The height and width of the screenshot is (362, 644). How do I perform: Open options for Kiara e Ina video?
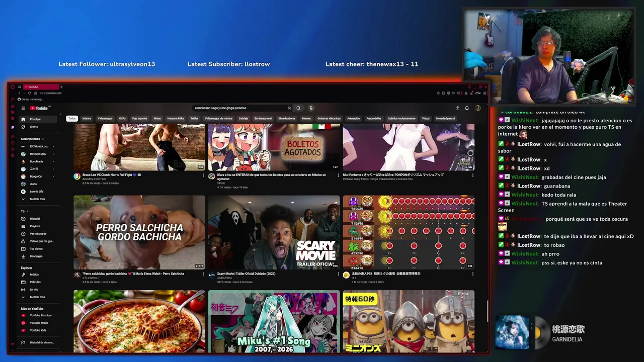coord(338,175)
